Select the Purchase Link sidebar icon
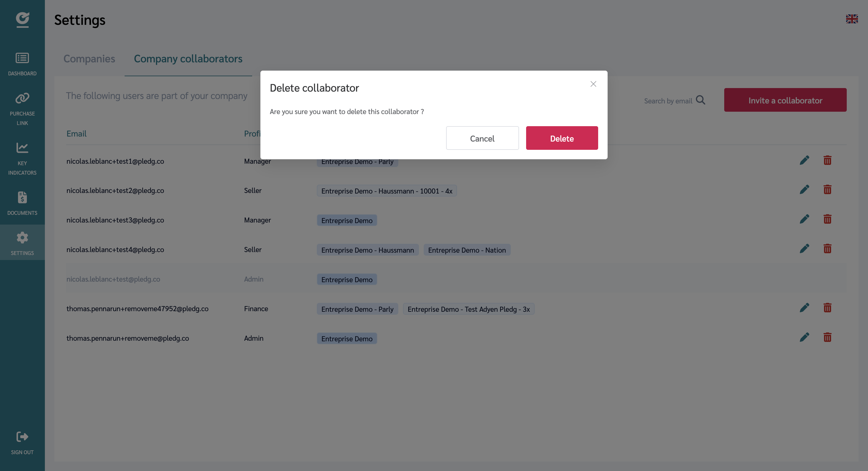 (x=22, y=98)
